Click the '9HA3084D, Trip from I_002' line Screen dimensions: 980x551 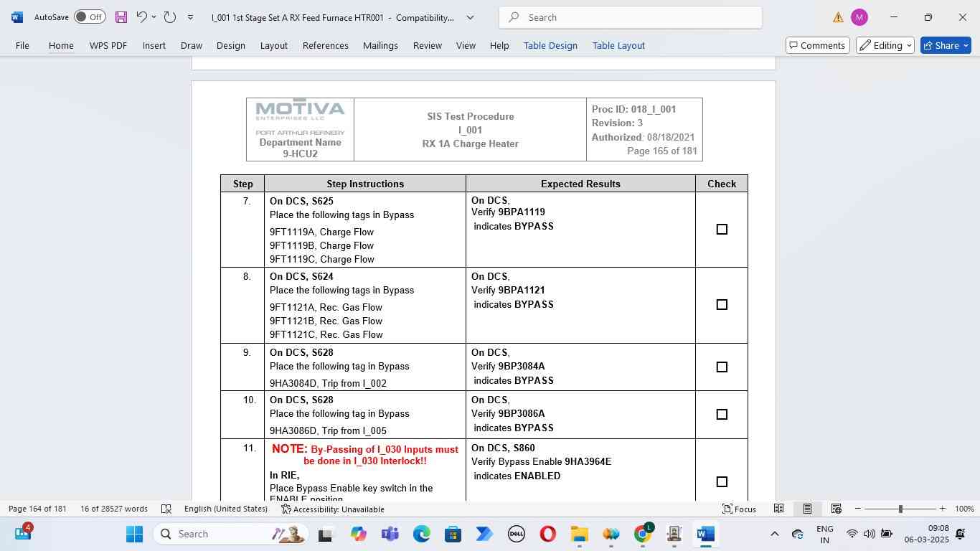click(x=328, y=384)
